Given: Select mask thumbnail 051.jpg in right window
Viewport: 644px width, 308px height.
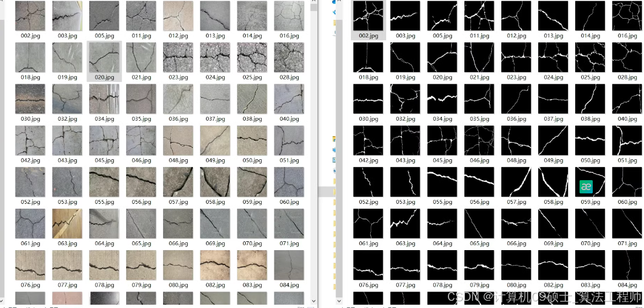Looking at the screenshot, I should coord(627,141).
